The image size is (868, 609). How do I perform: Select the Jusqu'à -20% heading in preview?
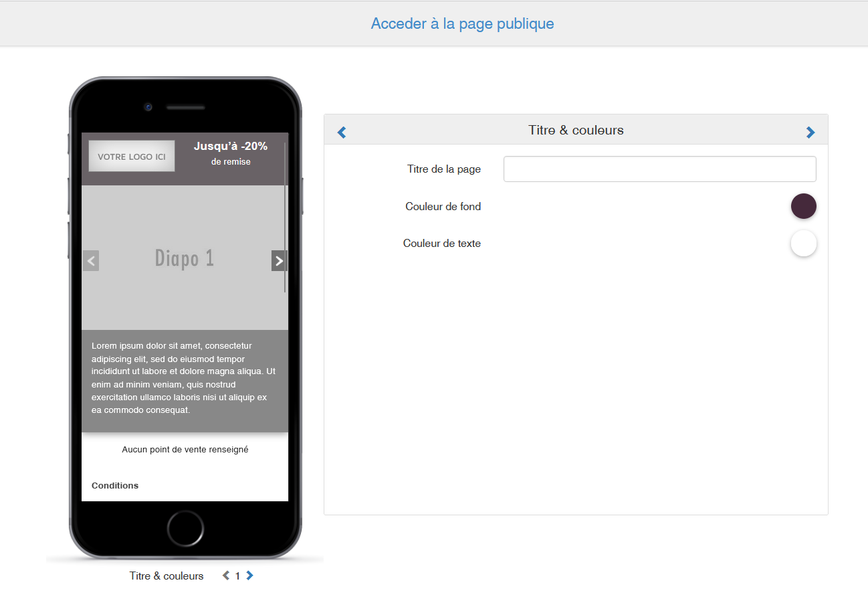point(231,146)
